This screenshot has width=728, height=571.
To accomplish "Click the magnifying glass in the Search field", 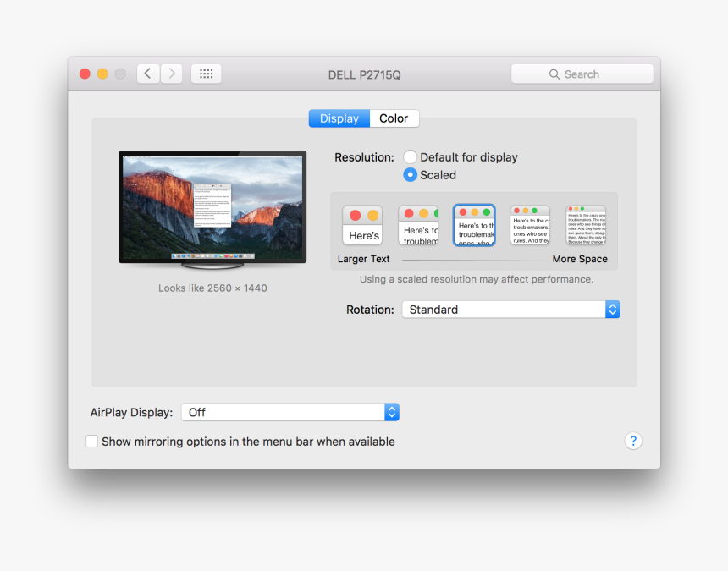I will tap(554, 74).
